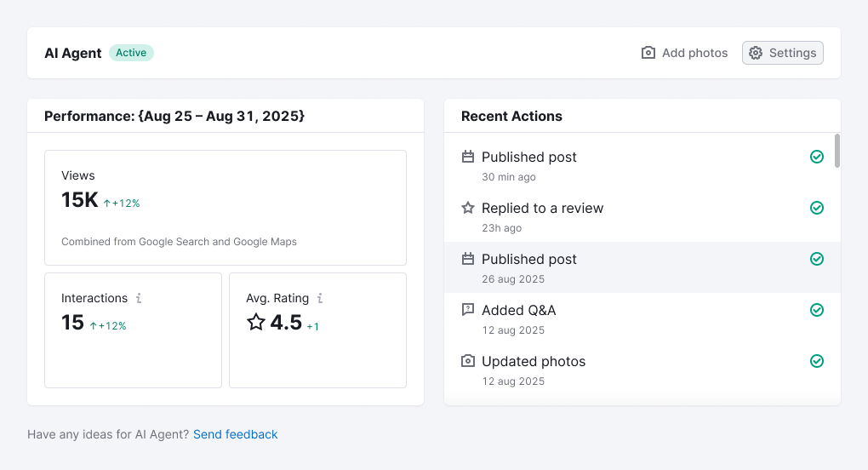Viewport: 868px width, 470px height.
Task: Click the Q&A icon of Added Q&A
Action: coord(468,309)
